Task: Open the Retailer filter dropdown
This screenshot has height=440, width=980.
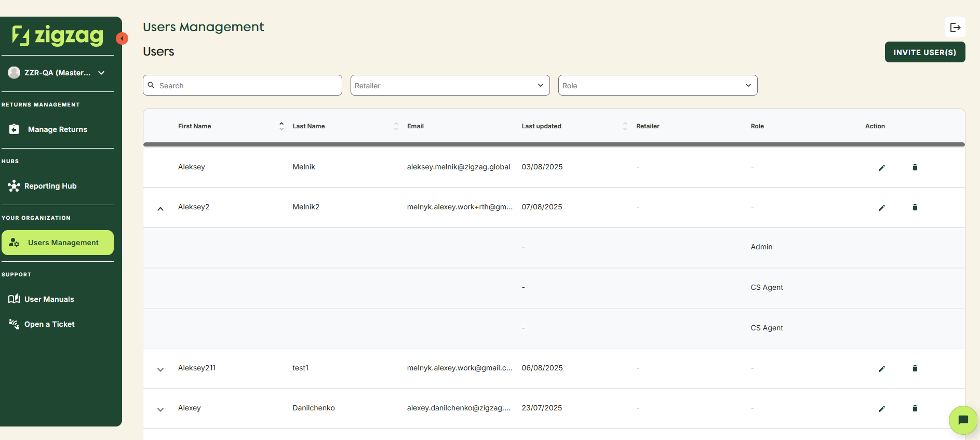Action: (450, 85)
